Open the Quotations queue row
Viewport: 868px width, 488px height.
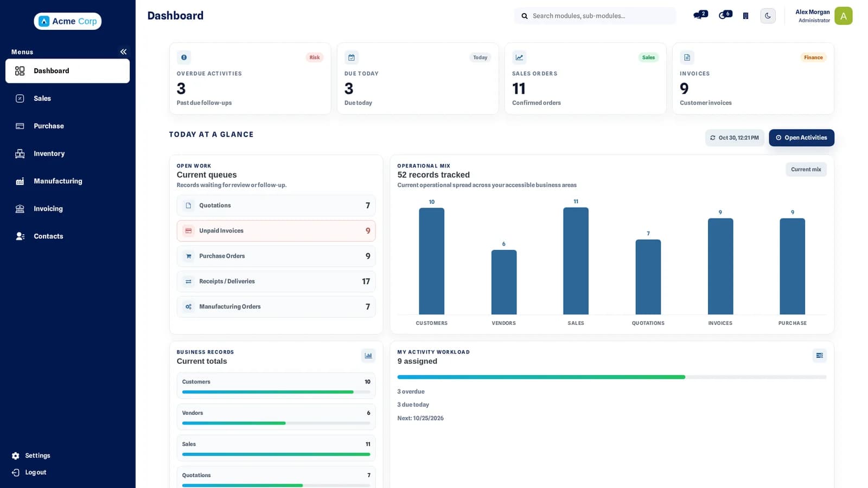click(x=276, y=206)
